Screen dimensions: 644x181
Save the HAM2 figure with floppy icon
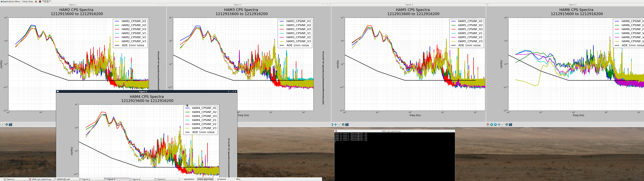pos(10,124)
